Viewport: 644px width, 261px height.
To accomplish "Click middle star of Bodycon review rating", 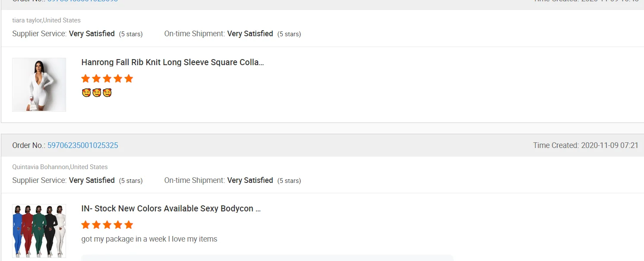I will (x=107, y=225).
